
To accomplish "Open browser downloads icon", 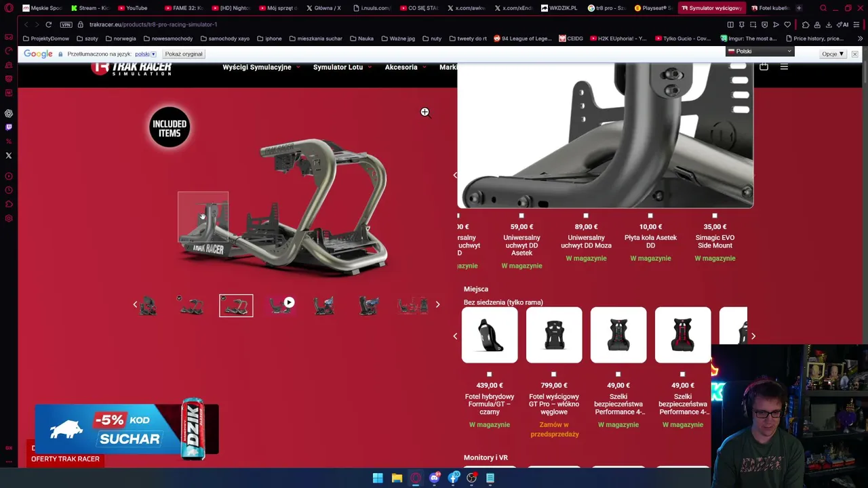I will point(829,24).
